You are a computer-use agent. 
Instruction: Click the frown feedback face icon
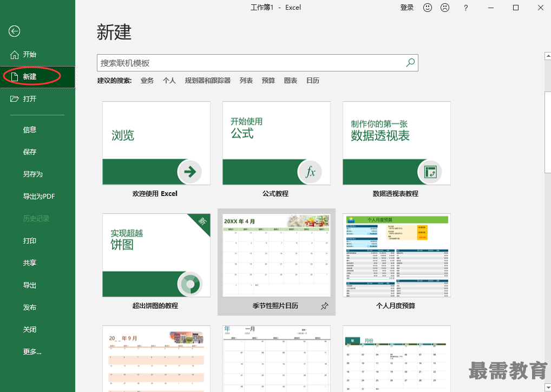(445, 8)
